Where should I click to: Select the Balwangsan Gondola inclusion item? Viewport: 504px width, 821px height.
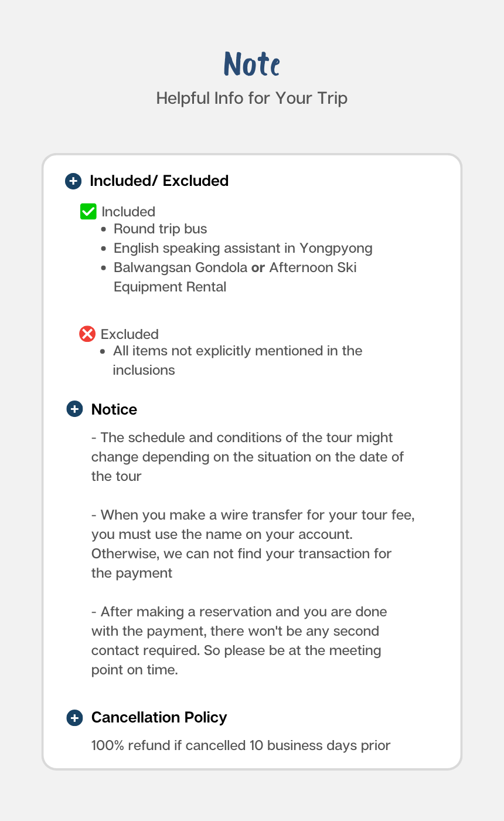point(234,277)
